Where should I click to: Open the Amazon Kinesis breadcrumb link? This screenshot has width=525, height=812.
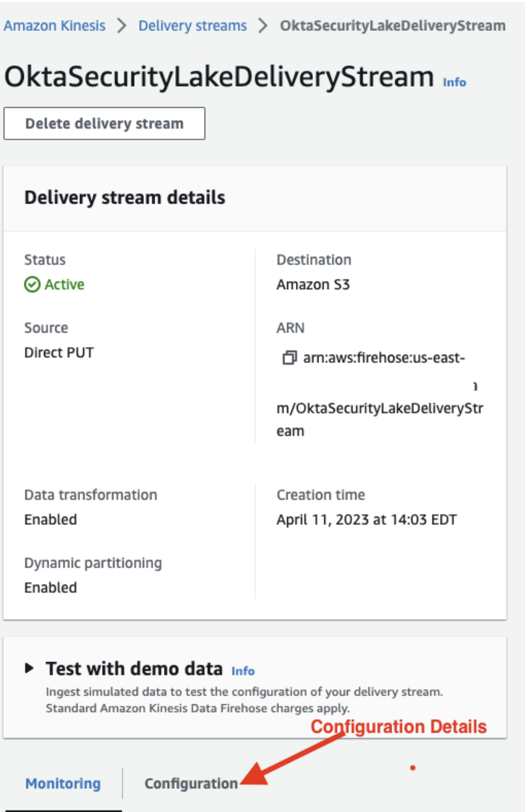55,25
